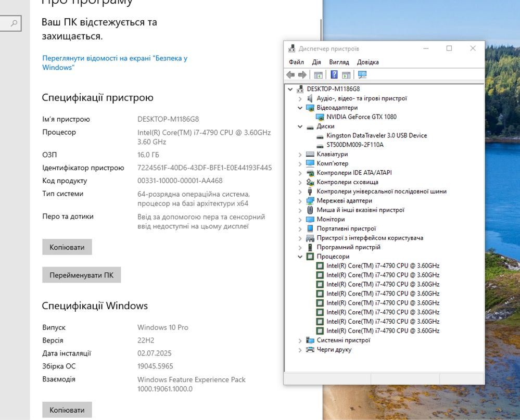This screenshot has height=420, width=520.
Task: Collapse the Процесори category
Action: (x=300, y=257)
